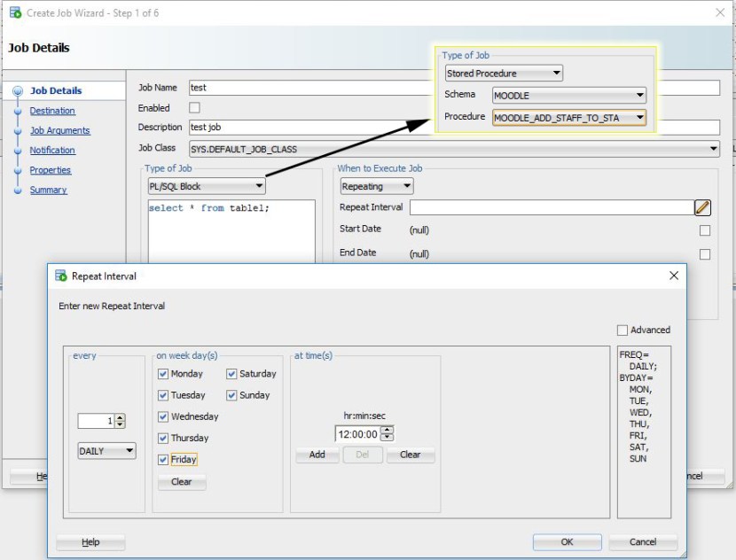This screenshot has width=736, height=560.
Task: Open the DAILY frequency dropdown
Action: tap(106, 451)
